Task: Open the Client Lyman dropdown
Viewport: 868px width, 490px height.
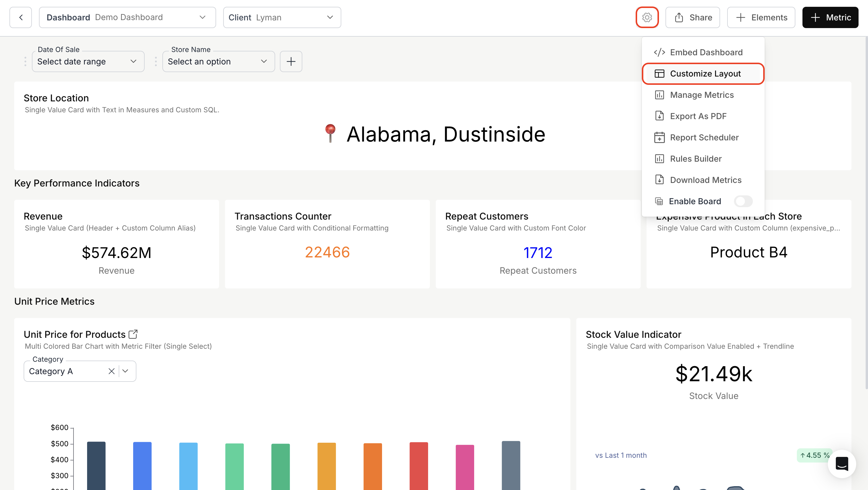Action: point(282,17)
